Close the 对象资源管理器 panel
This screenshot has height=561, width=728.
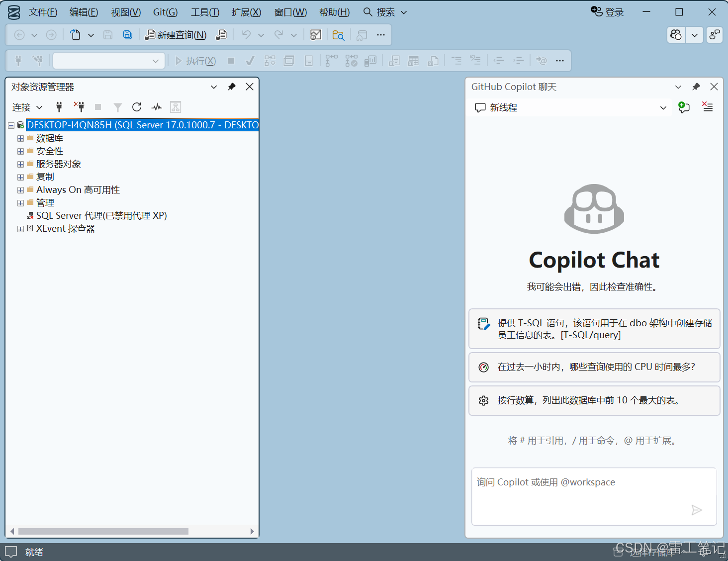250,87
